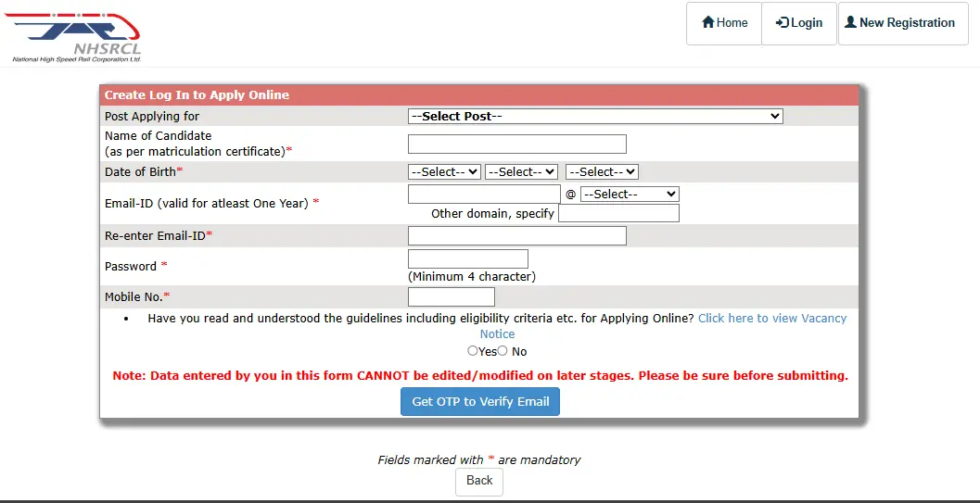The height and width of the screenshot is (503, 980).
Task: Click the NHSRCL logo
Action: (x=73, y=37)
